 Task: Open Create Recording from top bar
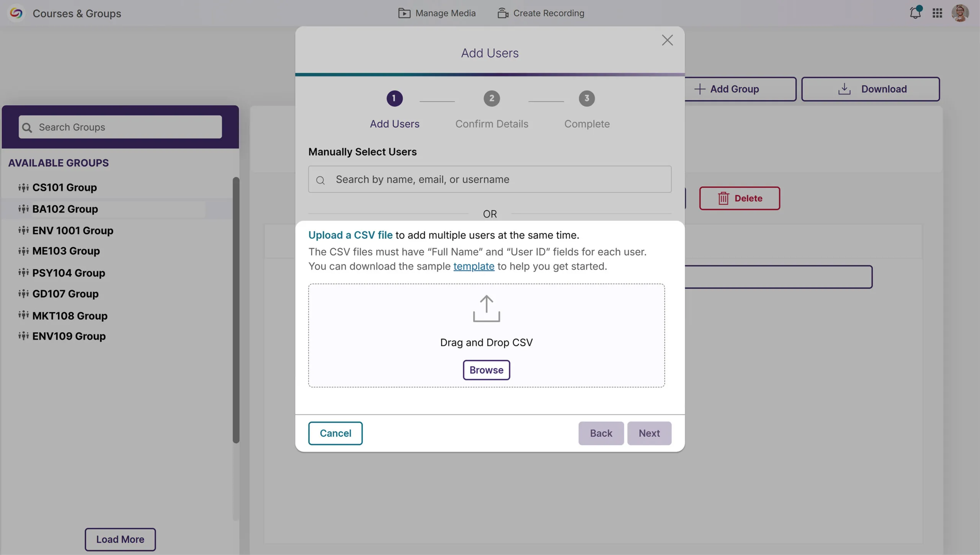541,13
